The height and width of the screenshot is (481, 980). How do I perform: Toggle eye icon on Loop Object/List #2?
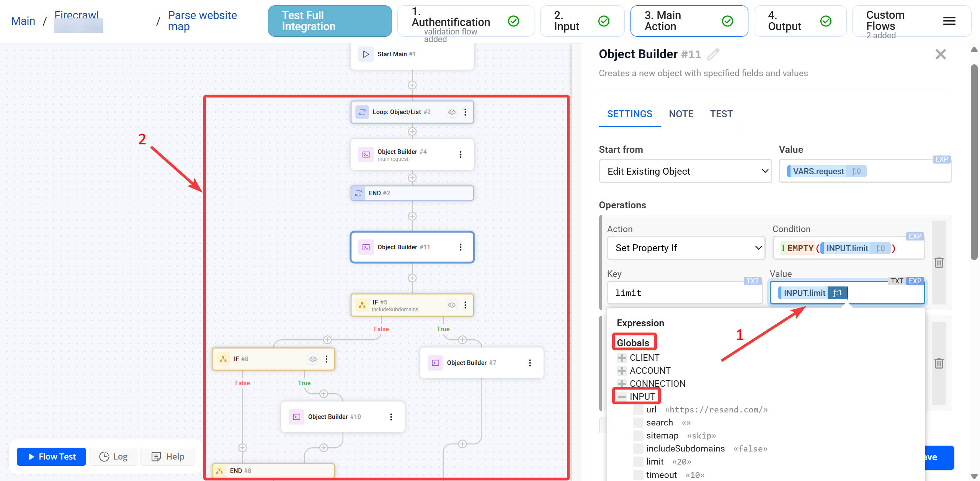[x=452, y=112]
